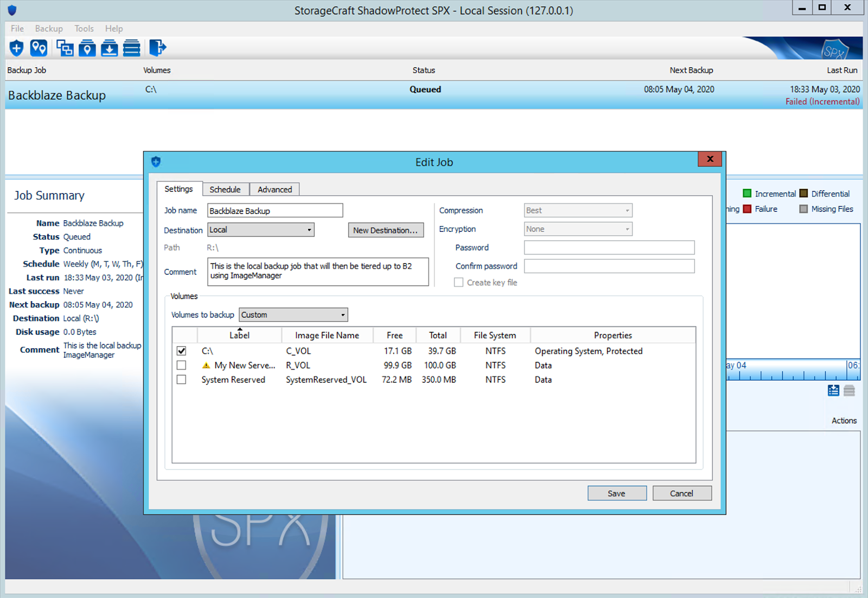Viewport: 868px width, 598px height.
Task: Open the Encryption dropdown showing None
Action: [578, 229]
